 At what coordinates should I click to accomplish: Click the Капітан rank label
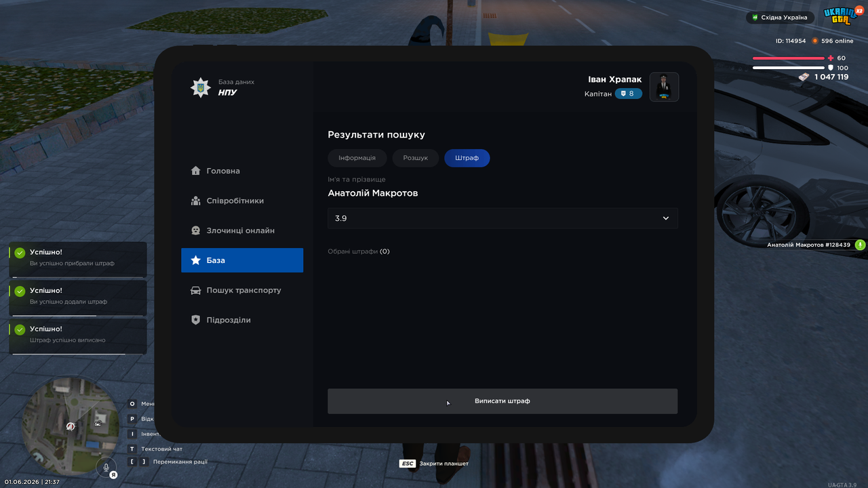click(598, 94)
